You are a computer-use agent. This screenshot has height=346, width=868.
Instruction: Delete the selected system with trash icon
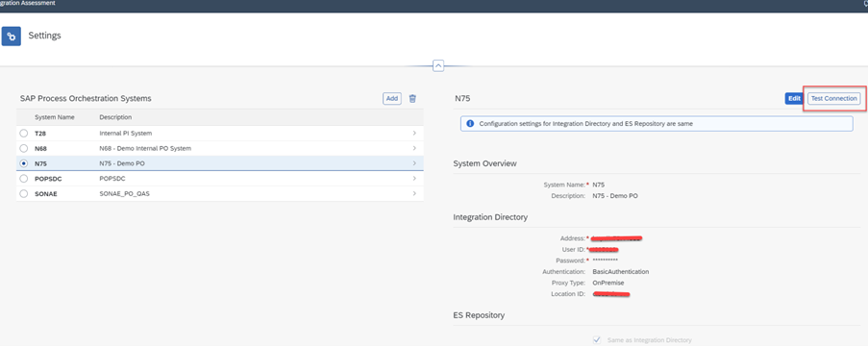[x=412, y=99]
